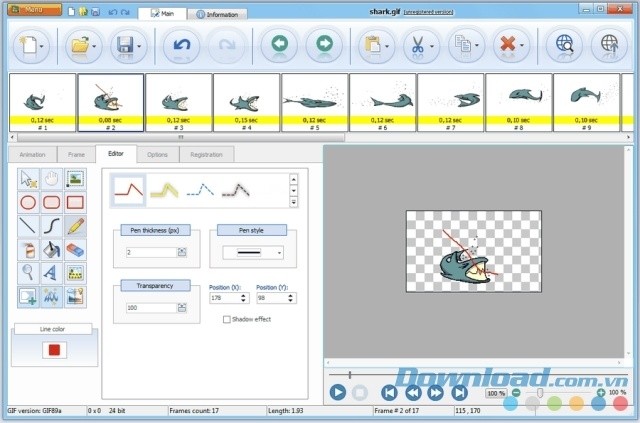640x423 pixels.
Task: Activate the arrow selection pointer tool
Action: pos(28,179)
